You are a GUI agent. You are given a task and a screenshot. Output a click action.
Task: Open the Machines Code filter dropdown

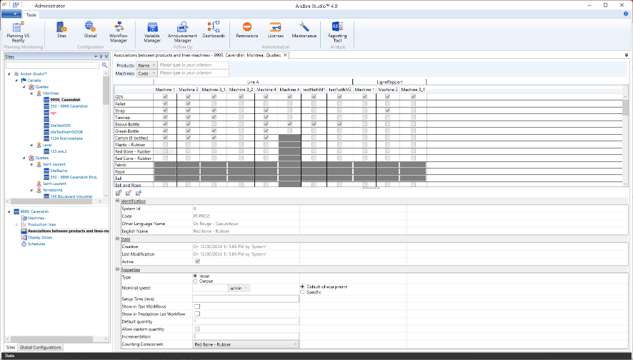(146, 73)
